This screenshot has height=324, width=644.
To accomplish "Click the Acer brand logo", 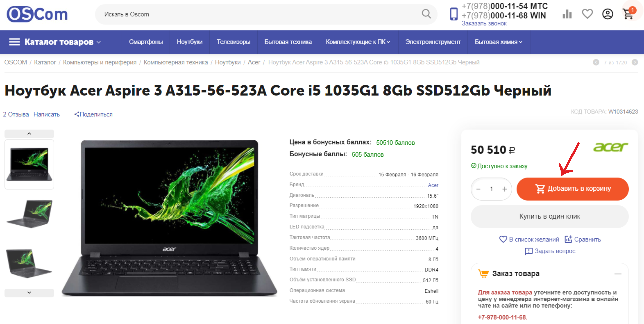I will (x=610, y=147).
